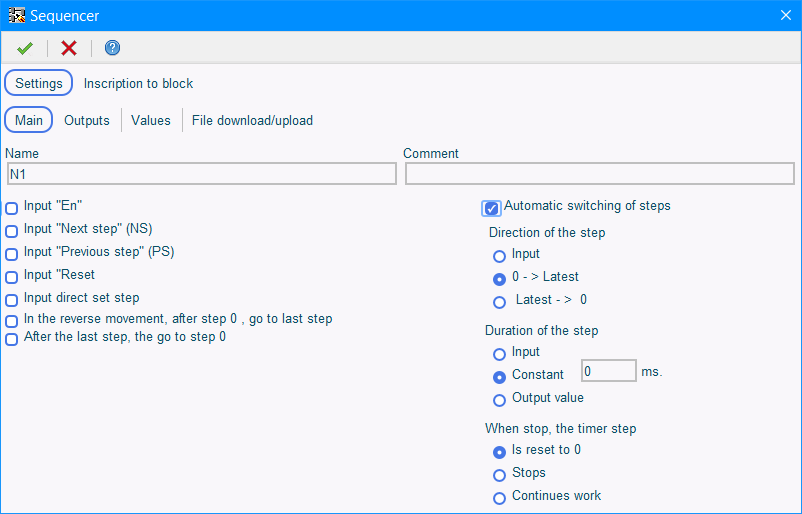
Task: Click the Comment text field
Action: (599, 174)
